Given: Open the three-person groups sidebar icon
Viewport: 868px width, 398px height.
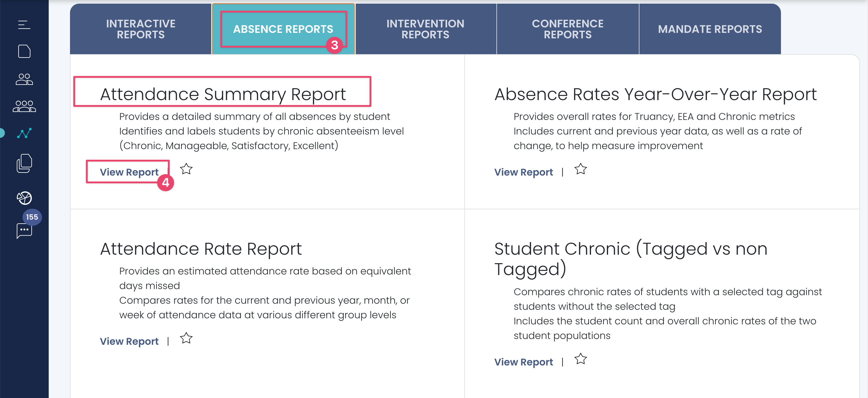Looking at the screenshot, I should point(24,106).
